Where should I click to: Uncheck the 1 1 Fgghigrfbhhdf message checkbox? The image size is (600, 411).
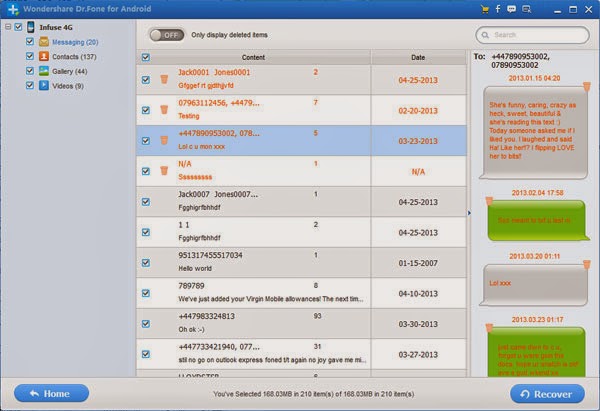coord(146,232)
